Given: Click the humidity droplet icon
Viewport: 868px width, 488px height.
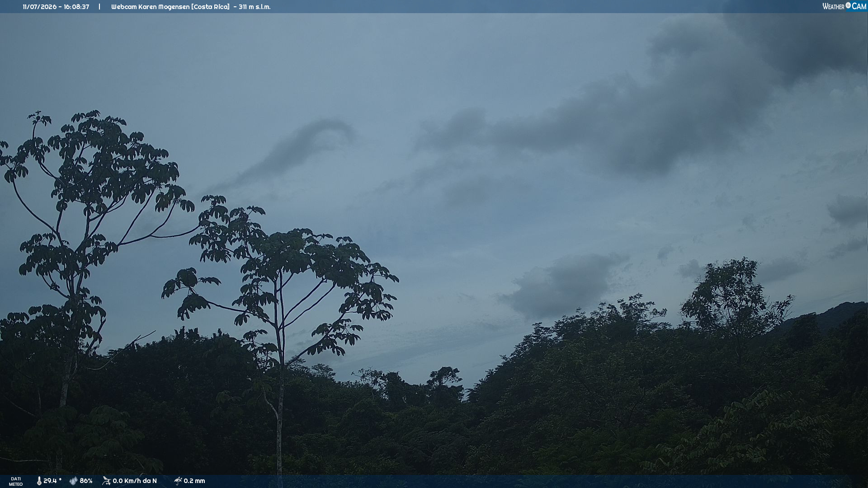Looking at the screenshot, I should (73, 481).
